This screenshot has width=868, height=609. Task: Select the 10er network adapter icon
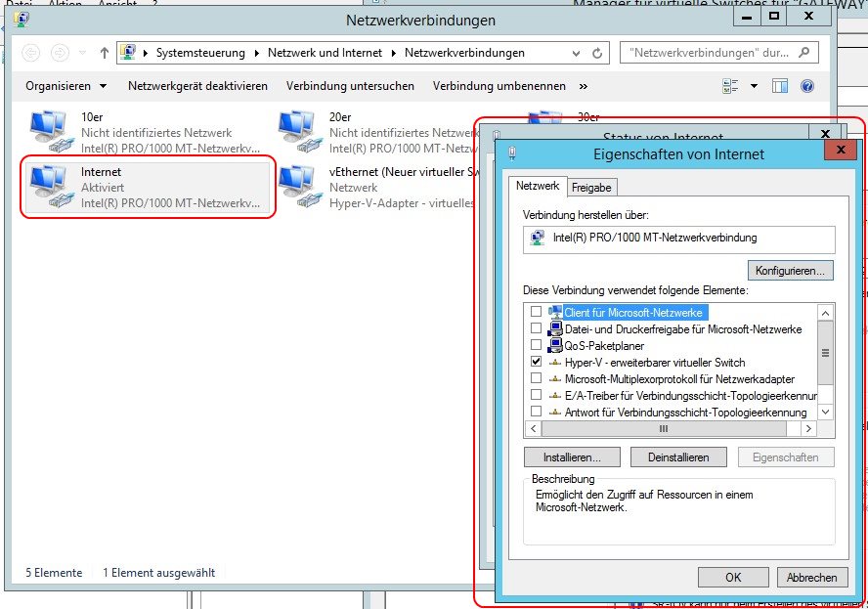pos(52,132)
